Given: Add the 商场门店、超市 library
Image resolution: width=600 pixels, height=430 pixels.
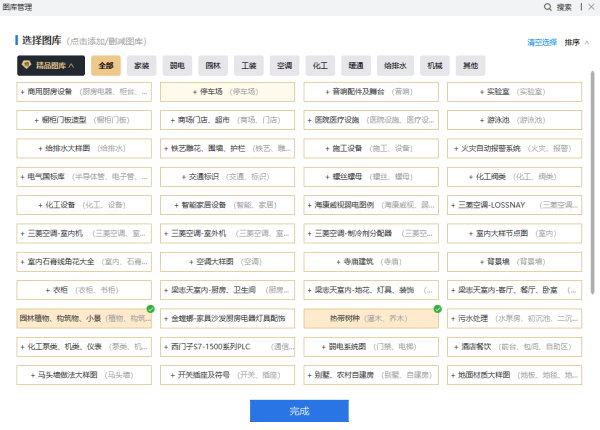Looking at the screenshot, I should [227, 120].
